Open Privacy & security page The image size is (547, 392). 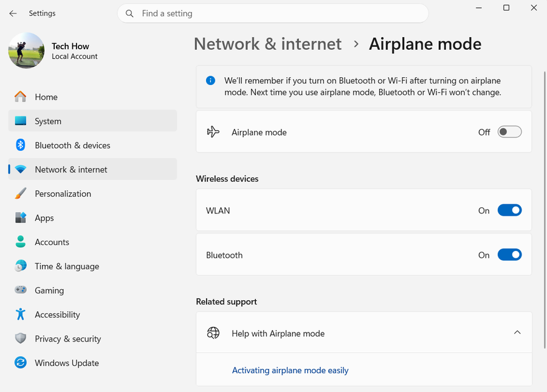click(x=92, y=339)
